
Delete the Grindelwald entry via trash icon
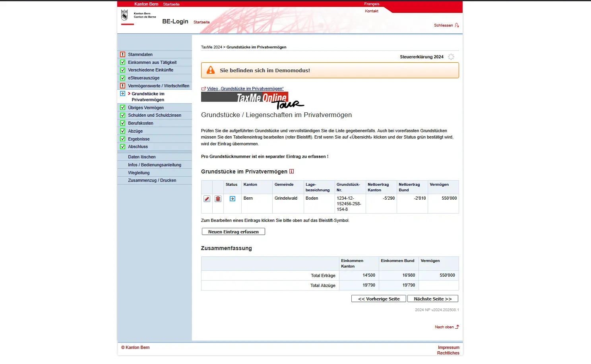click(218, 199)
